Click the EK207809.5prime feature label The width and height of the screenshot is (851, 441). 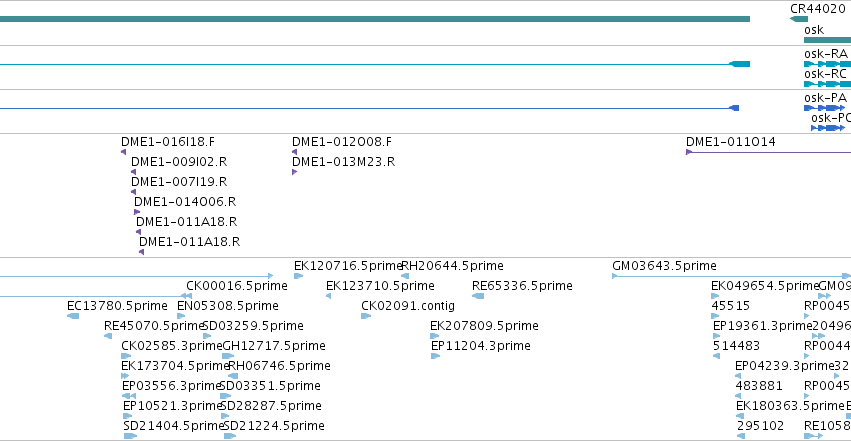pyautogui.click(x=484, y=326)
